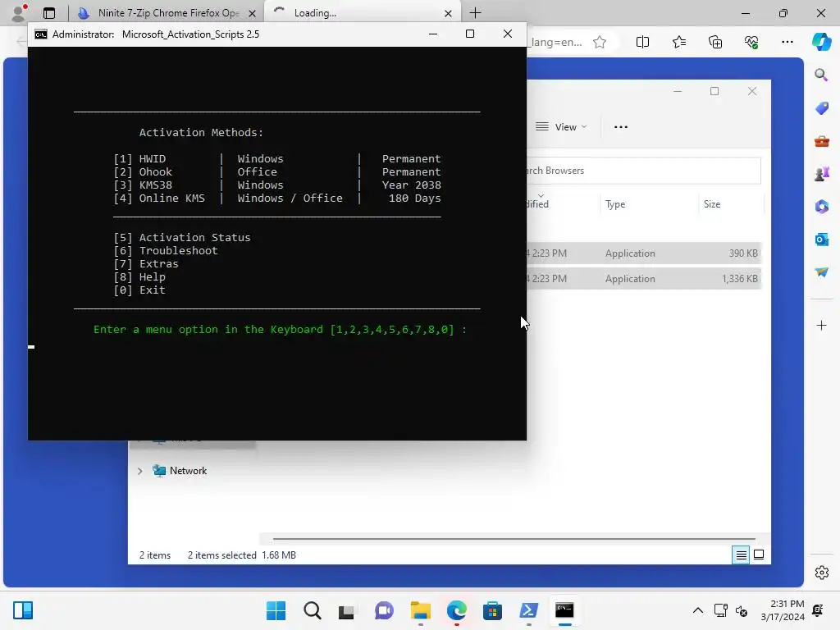This screenshot has height=630, width=840.
Task: Open Microsoft Edge from taskbar
Action: pyautogui.click(x=456, y=610)
